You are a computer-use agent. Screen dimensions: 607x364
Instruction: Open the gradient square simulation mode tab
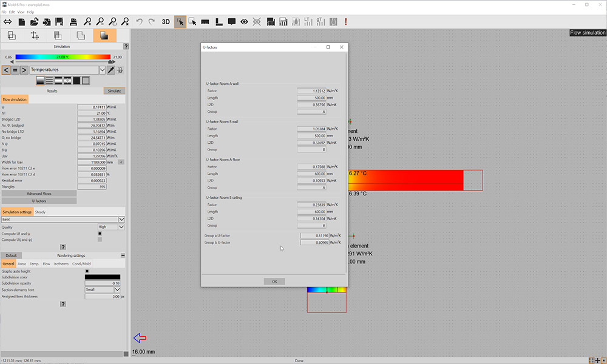tap(104, 36)
